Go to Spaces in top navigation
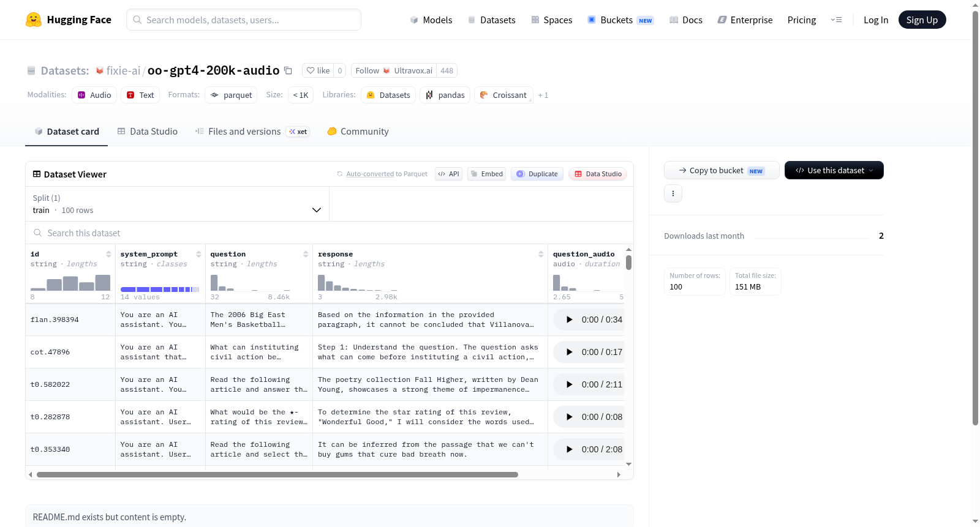Viewport: 980px width, 527px height. pyautogui.click(x=551, y=20)
